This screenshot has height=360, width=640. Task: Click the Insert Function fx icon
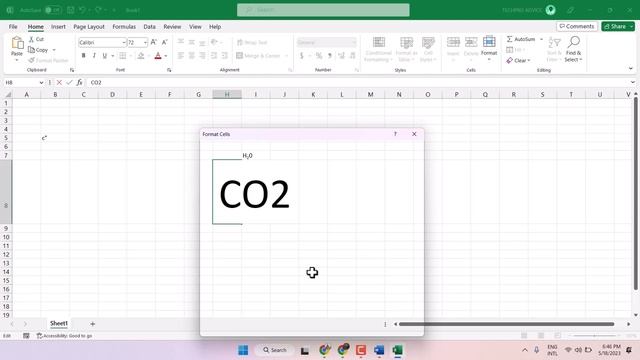(x=80, y=82)
